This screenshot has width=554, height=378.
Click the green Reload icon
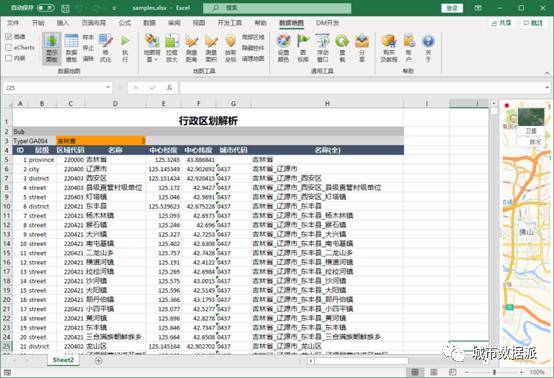(x=342, y=48)
